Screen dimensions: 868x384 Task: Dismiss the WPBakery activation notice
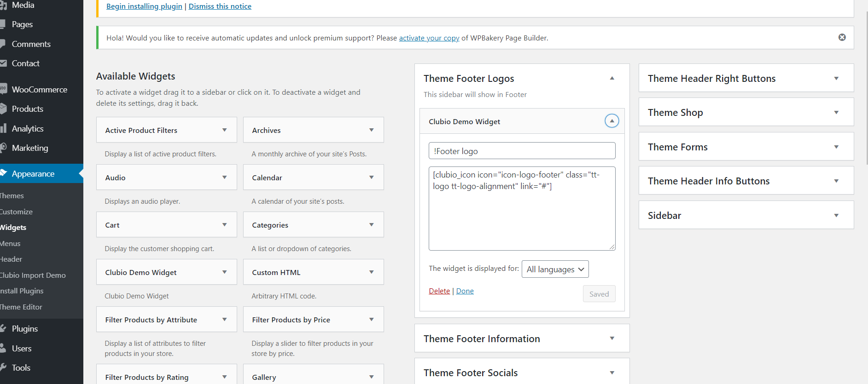coord(842,37)
